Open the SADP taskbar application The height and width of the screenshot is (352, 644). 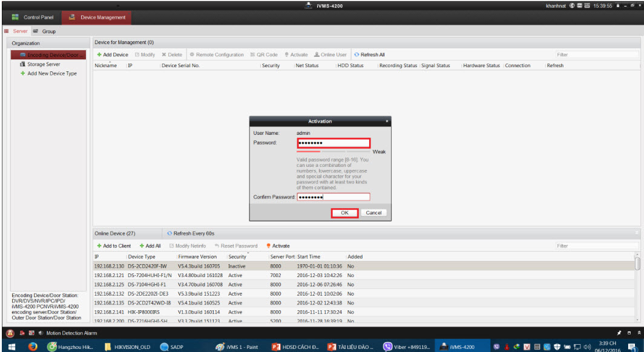[x=172, y=347]
